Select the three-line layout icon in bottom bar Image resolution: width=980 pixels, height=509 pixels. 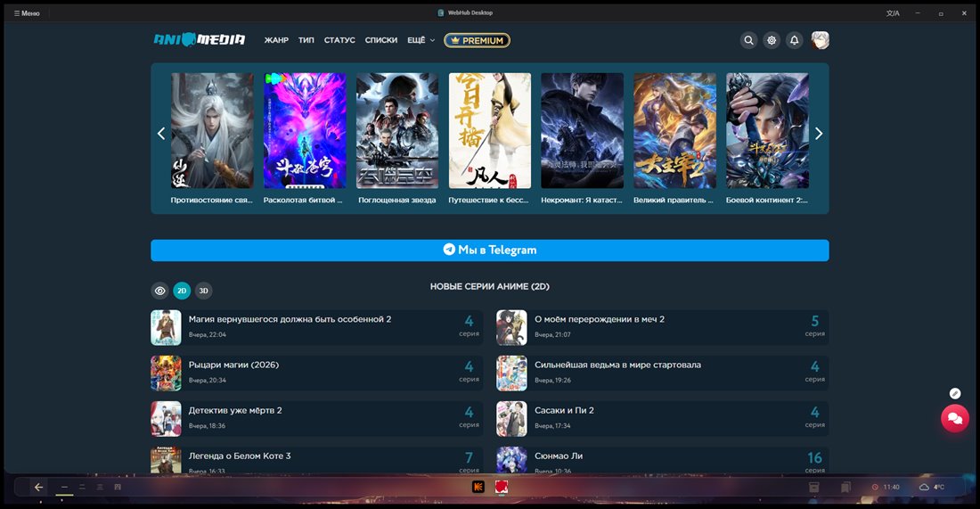pos(100,487)
